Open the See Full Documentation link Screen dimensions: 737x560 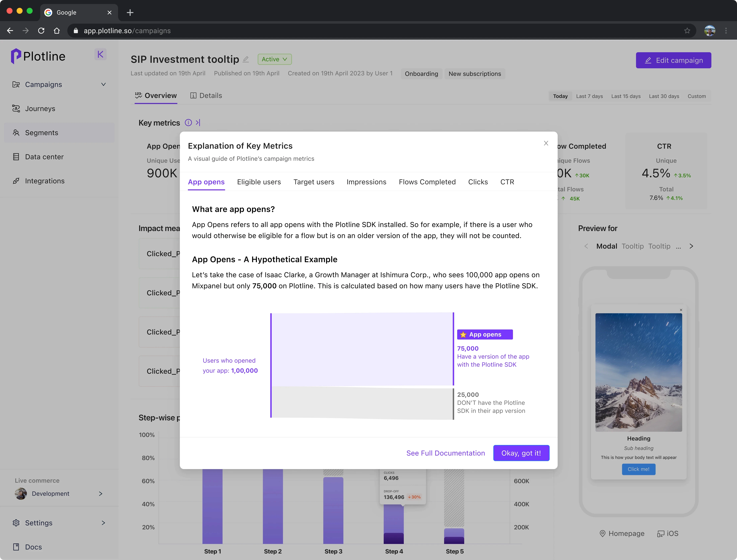[445, 453]
